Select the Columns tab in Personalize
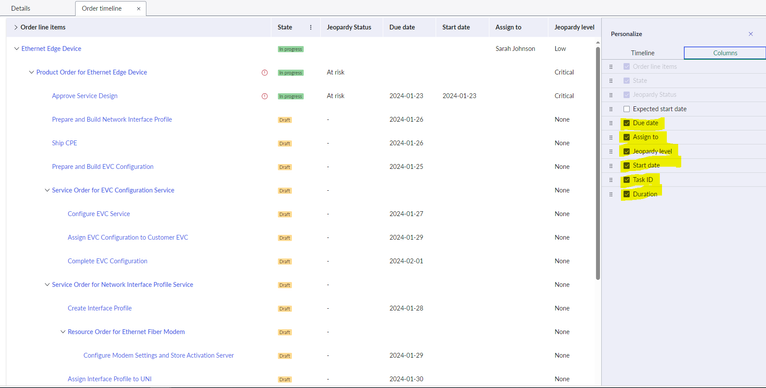The width and height of the screenshot is (766, 388). [725, 53]
